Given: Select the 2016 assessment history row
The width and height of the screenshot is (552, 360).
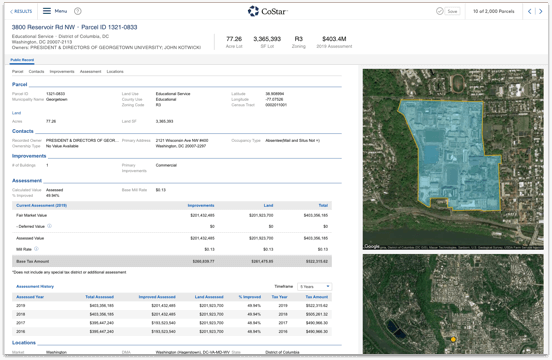Looking at the screenshot, I should point(172,331).
